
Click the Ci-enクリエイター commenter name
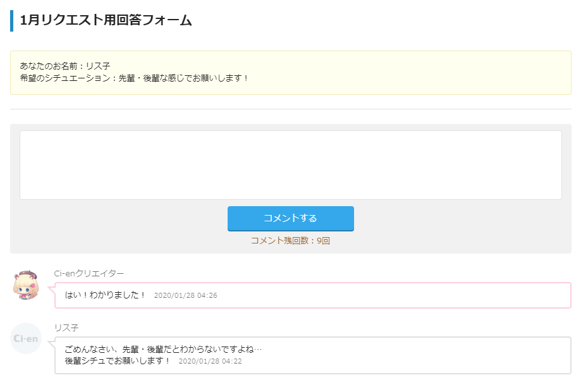(x=89, y=273)
